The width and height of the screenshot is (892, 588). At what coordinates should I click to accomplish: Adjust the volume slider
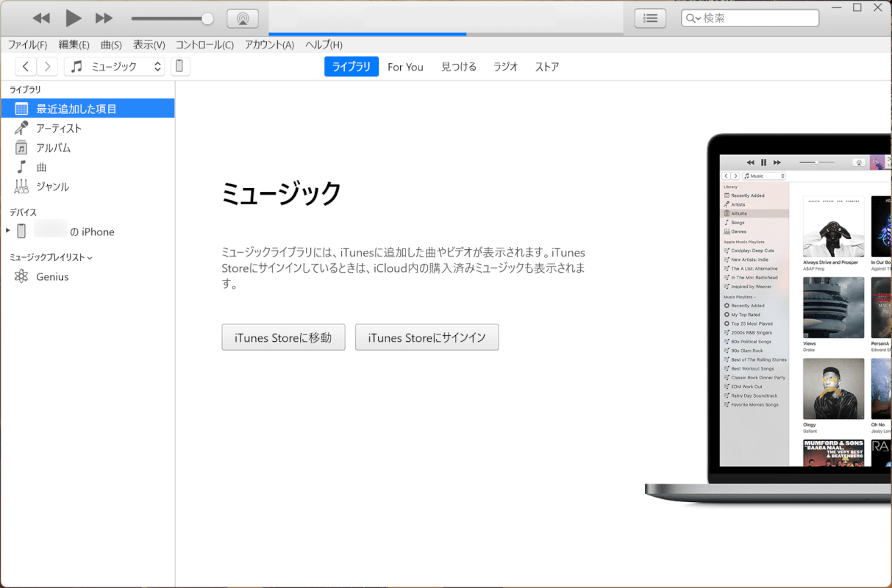pos(171,18)
